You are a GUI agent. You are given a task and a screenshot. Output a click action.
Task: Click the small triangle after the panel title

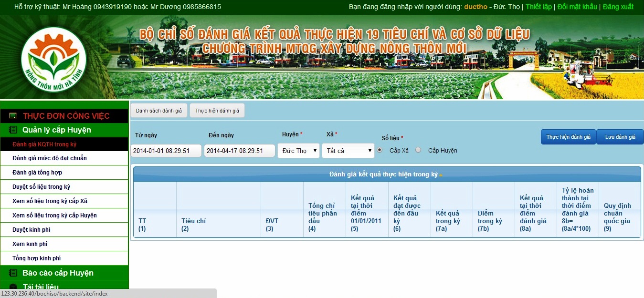441,175
